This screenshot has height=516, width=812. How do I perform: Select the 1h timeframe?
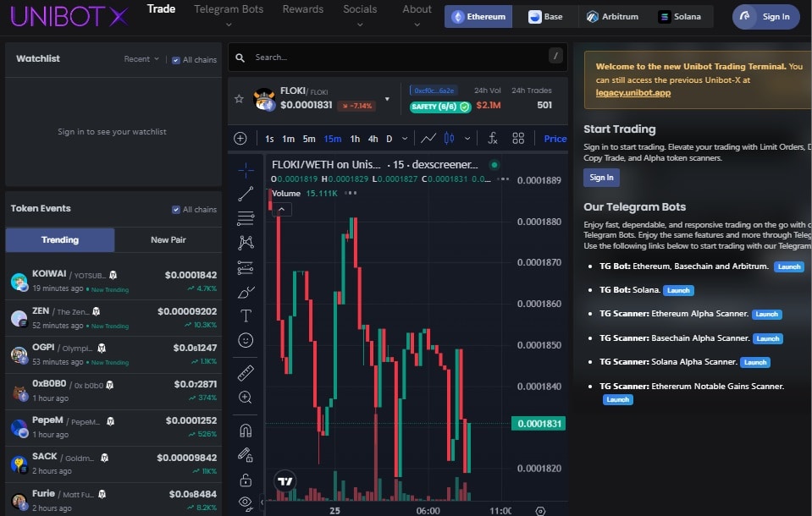pos(355,139)
